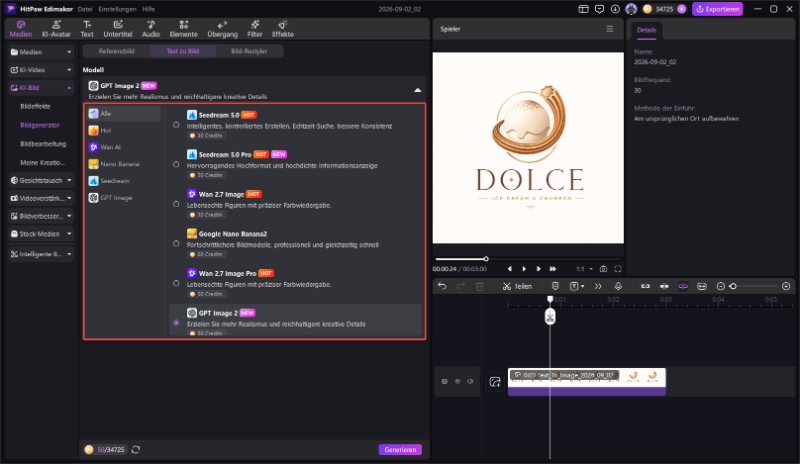
Task: Select the GPT Image 2 radio button
Action: coord(176,323)
